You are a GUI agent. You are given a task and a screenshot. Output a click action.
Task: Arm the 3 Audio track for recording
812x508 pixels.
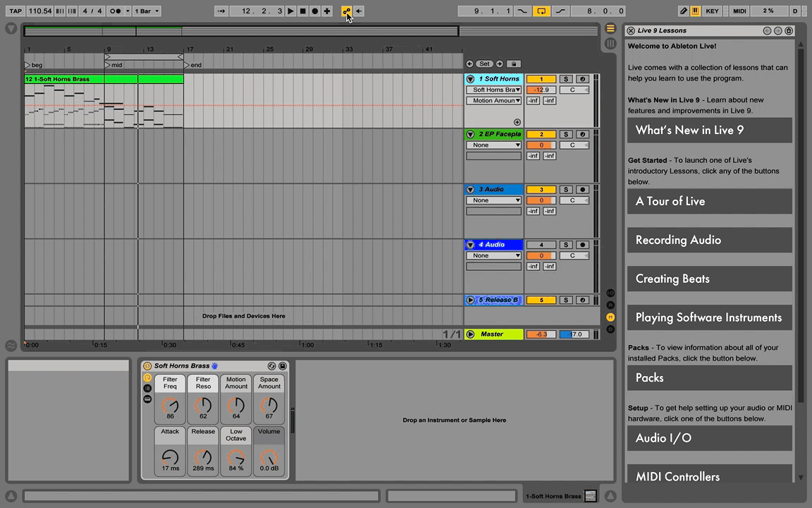coord(583,190)
